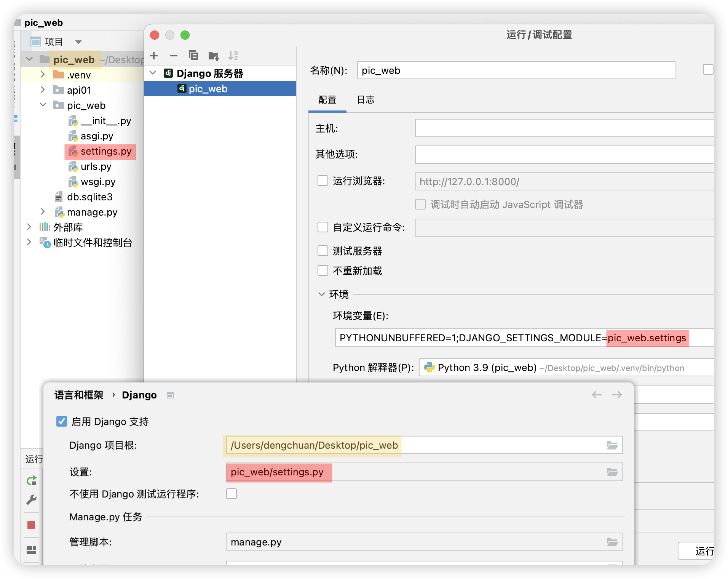Image resolution: width=728 pixels, height=579 pixels.
Task: Browse folder for Django project root
Action: [x=612, y=445]
